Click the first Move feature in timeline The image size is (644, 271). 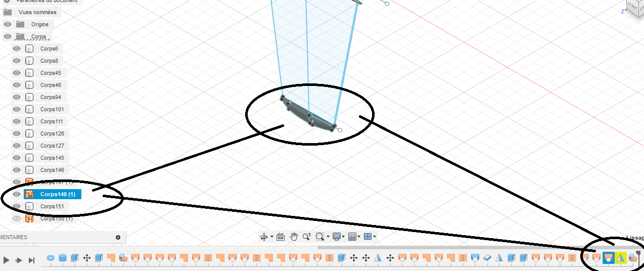point(87,258)
